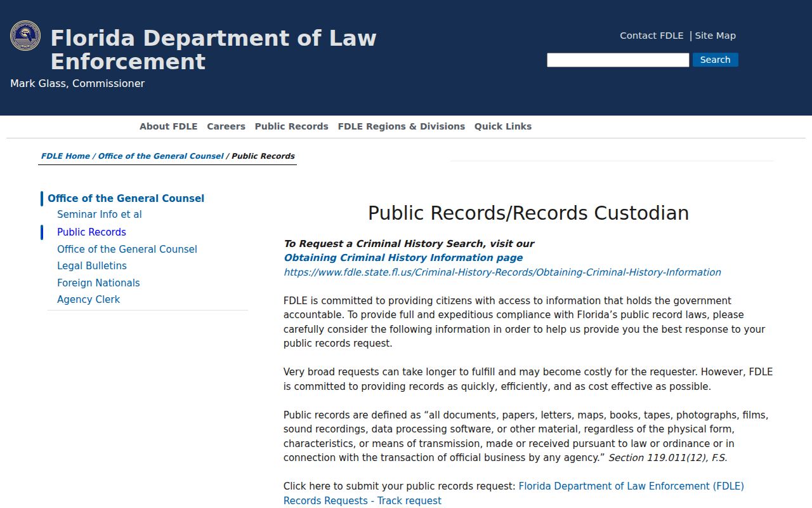The height and width of the screenshot is (508, 812).
Task: Open the Florida Department of Law Enforcement heading
Action: tap(213, 50)
